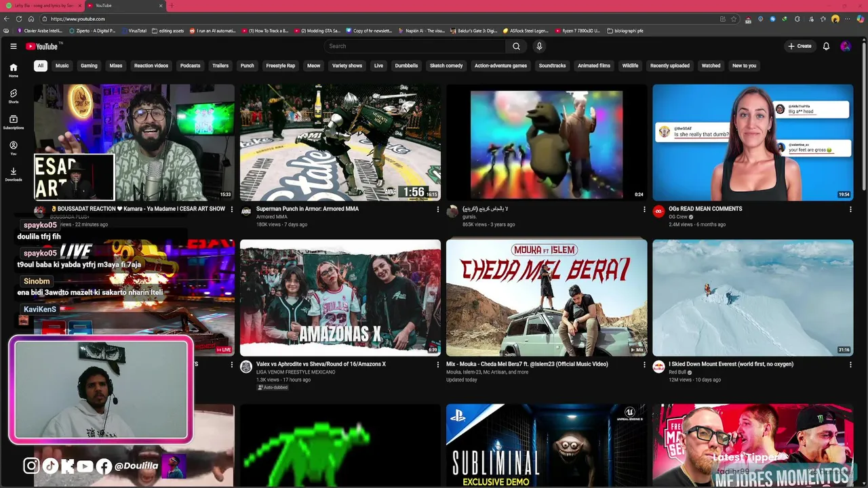868x488 pixels.
Task: Select the Sketch comedy filter chip
Action: pos(446,66)
